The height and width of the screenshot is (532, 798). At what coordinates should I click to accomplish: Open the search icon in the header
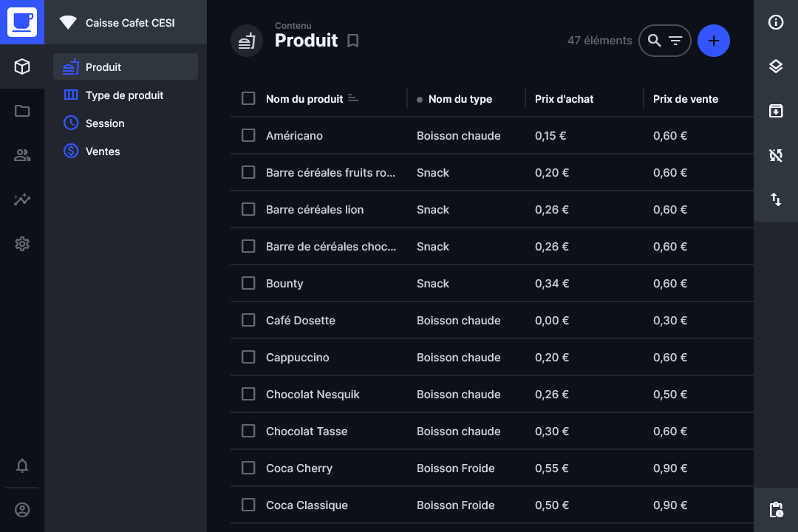coord(654,41)
